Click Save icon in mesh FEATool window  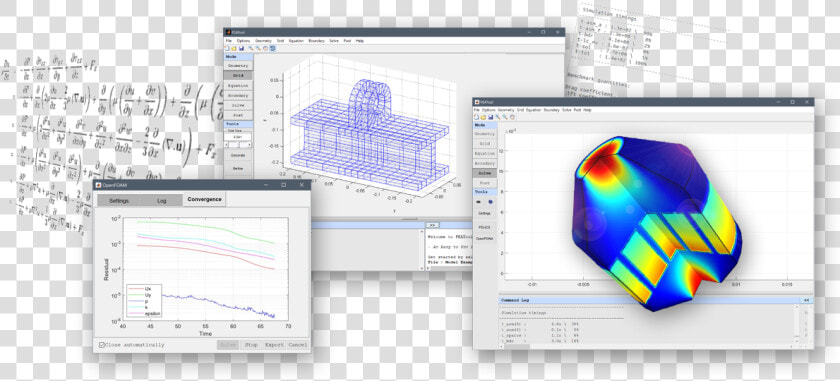pyautogui.click(x=242, y=48)
